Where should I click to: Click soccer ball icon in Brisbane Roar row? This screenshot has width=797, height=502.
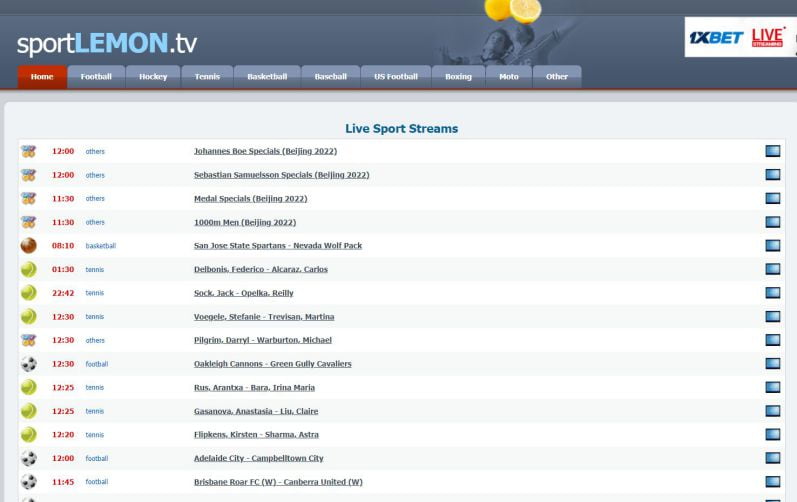click(28, 482)
